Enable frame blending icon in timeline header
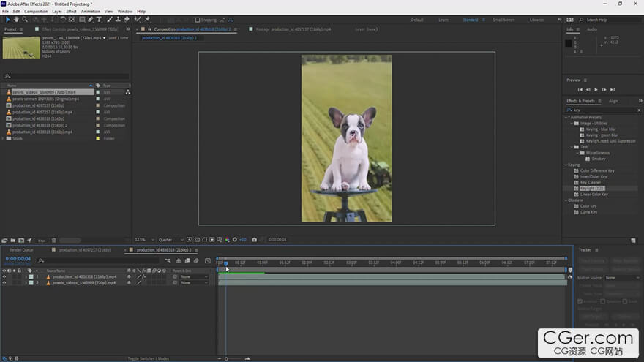644x362 pixels. click(x=187, y=260)
